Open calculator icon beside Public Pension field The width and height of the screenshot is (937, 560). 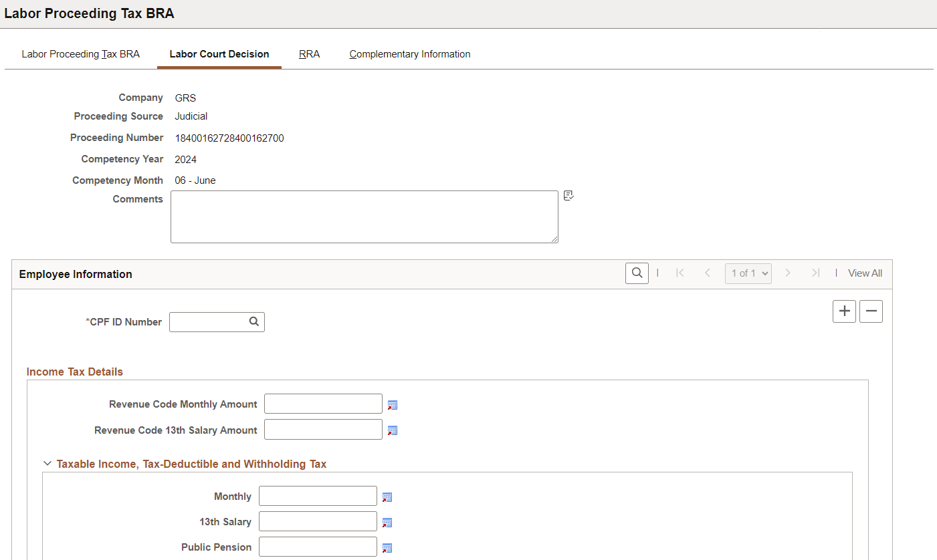387,548
